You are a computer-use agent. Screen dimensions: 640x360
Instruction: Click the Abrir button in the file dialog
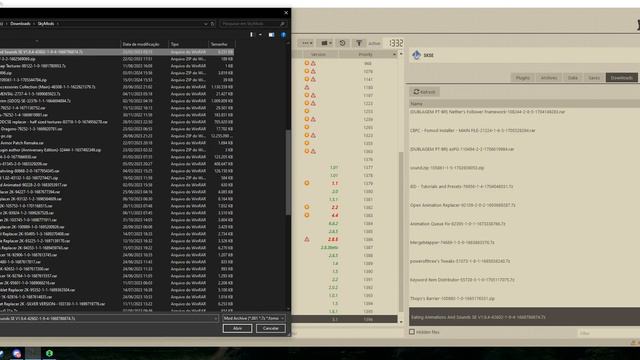(237, 328)
